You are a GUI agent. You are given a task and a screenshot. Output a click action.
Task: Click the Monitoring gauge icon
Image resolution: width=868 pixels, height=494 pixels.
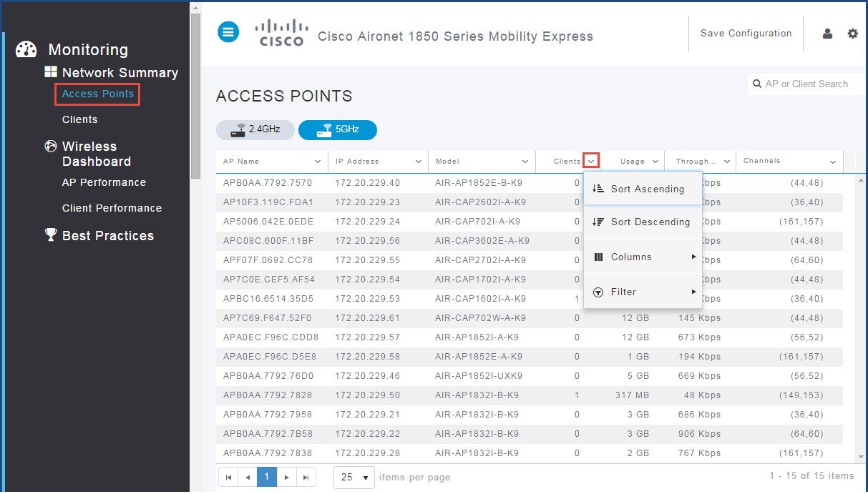point(26,49)
